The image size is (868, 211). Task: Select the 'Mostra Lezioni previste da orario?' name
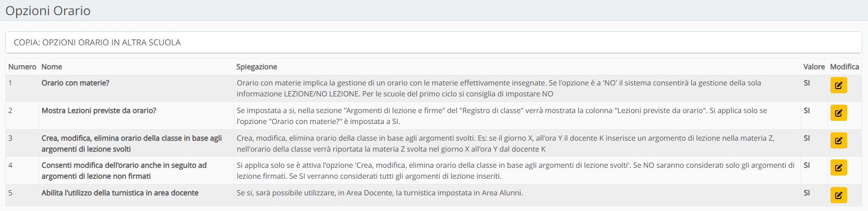99,110
